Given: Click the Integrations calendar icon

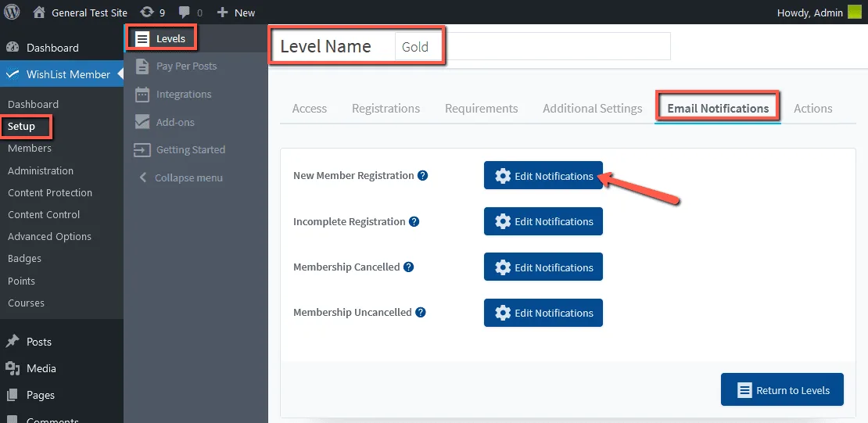Looking at the screenshot, I should point(142,94).
